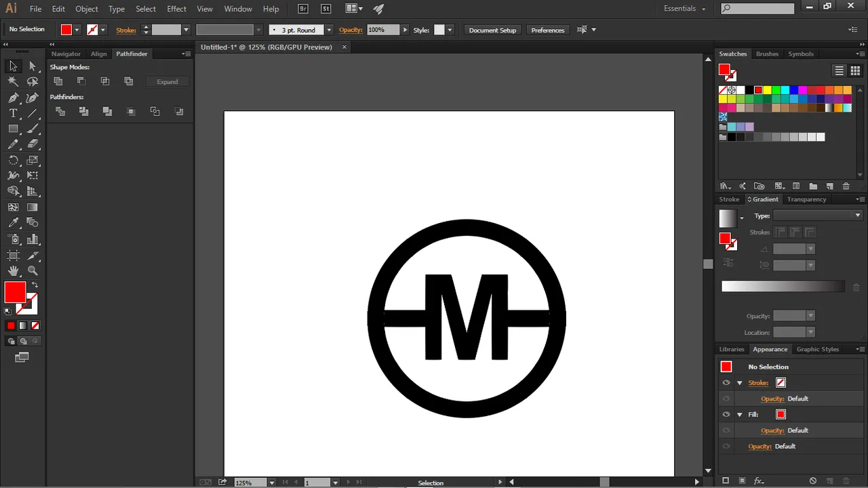Screen dimensions: 868x488
Task: Toggle visibility of the Stroke attribute
Action: (726, 382)
